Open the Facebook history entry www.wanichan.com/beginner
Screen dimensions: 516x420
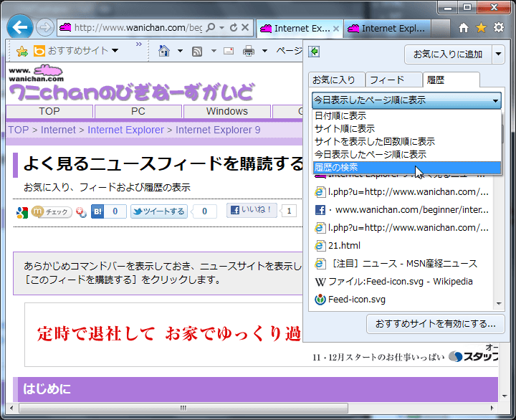point(402,210)
